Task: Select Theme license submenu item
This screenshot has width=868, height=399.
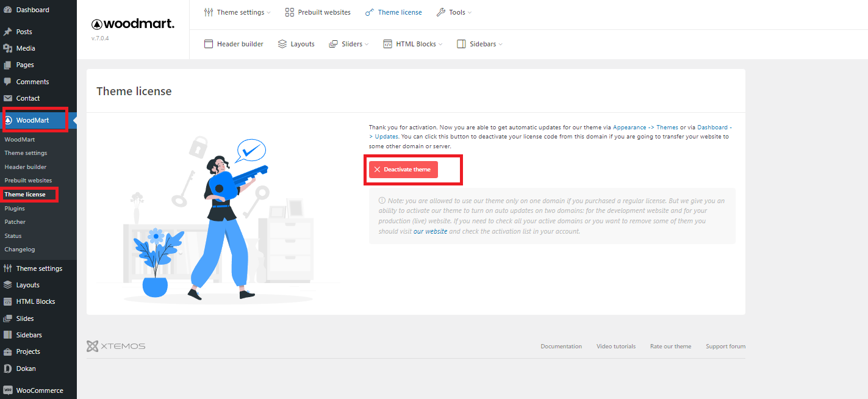Action: [x=25, y=195]
